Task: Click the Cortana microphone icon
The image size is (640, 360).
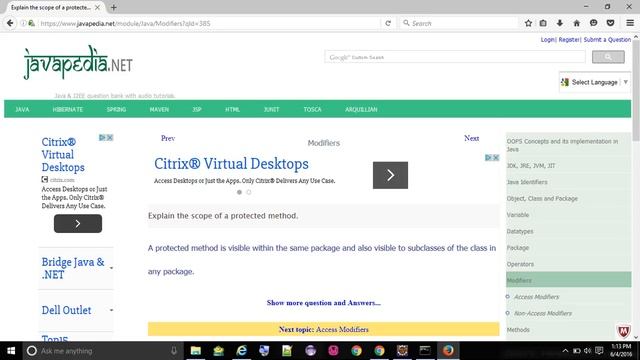Action: [174, 351]
